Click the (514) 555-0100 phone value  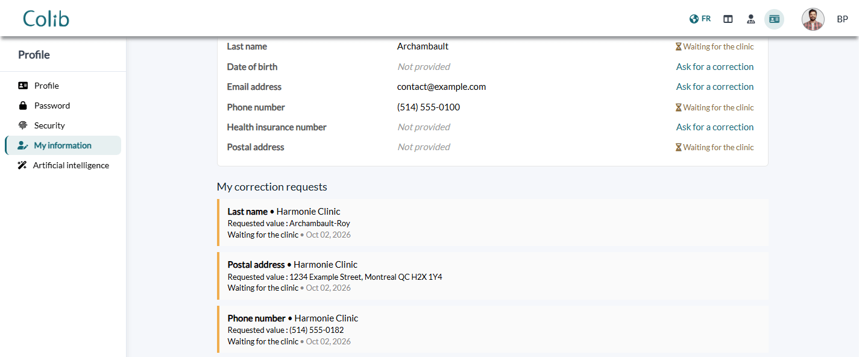pyautogui.click(x=429, y=107)
